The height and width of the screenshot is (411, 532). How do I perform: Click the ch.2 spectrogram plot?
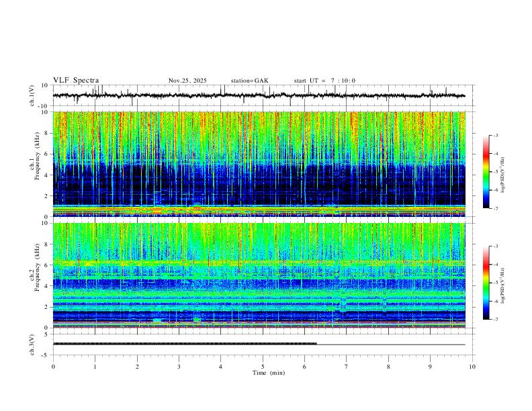click(259, 275)
